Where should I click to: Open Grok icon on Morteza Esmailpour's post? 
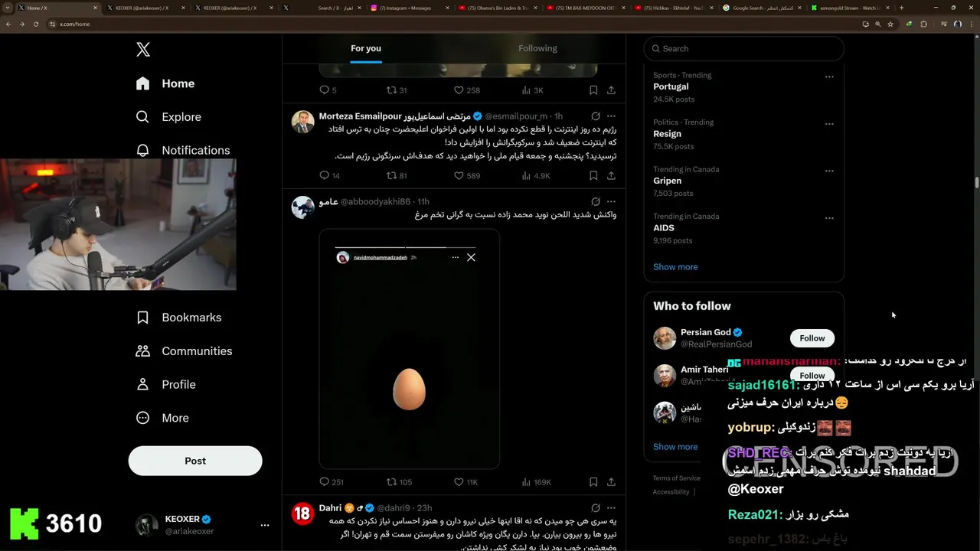click(596, 116)
